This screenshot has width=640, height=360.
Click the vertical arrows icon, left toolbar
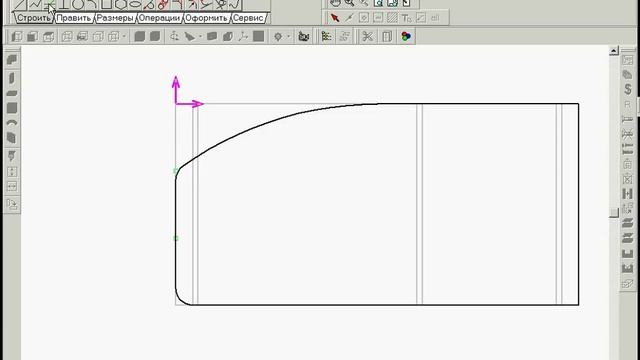(12, 172)
